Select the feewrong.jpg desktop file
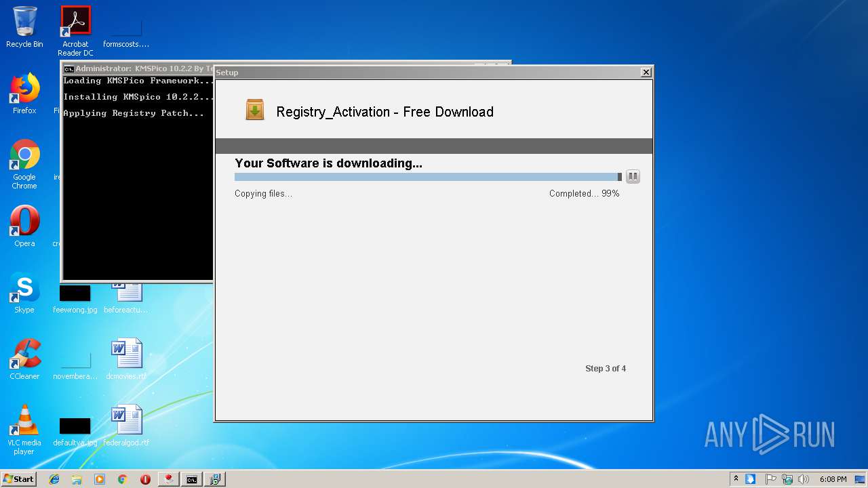Image resolution: width=868 pixels, height=488 pixels. 75,298
